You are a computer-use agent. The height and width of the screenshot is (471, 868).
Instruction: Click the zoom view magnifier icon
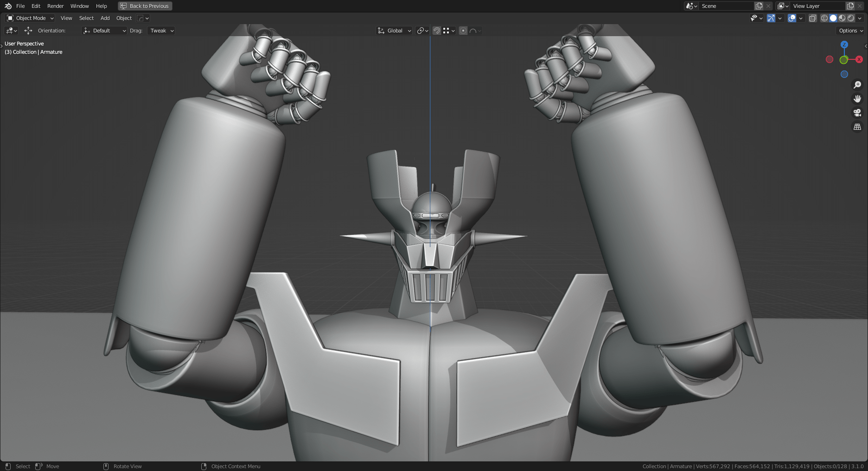tap(857, 85)
